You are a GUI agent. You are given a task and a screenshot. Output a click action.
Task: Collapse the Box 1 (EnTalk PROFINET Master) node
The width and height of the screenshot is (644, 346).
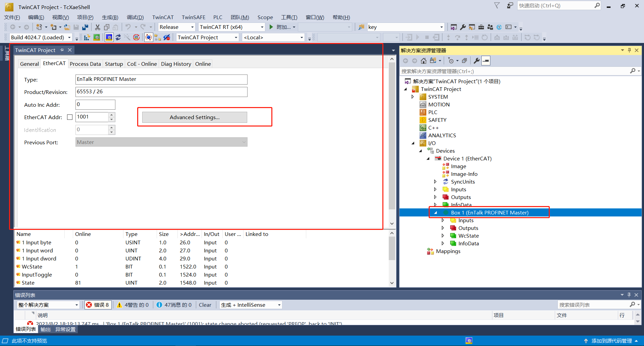tap(435, 212)
